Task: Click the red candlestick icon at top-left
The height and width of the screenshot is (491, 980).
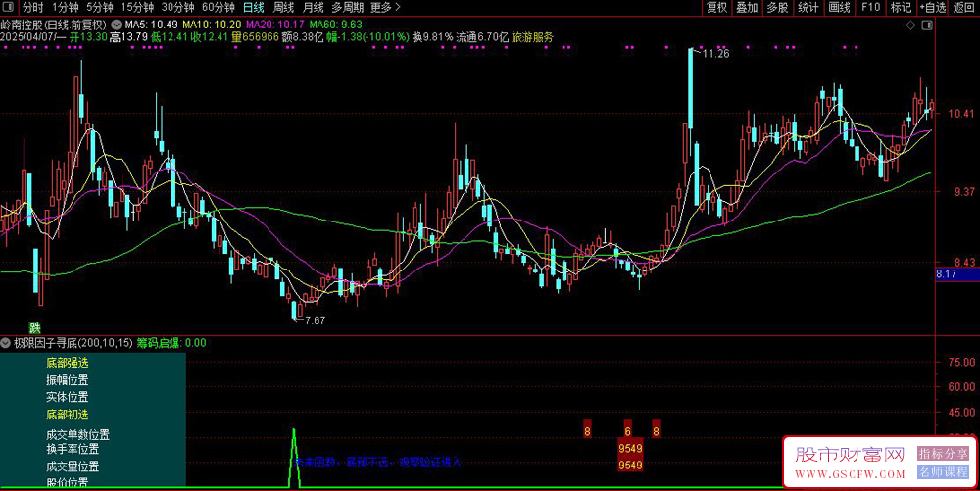Action: [x=9, y=7]
